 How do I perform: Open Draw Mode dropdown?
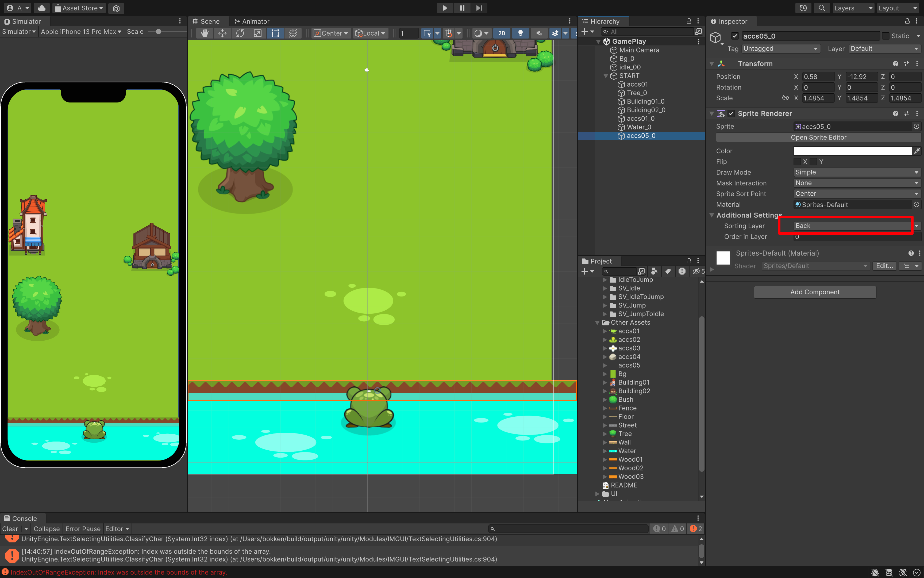coord(857,172)
